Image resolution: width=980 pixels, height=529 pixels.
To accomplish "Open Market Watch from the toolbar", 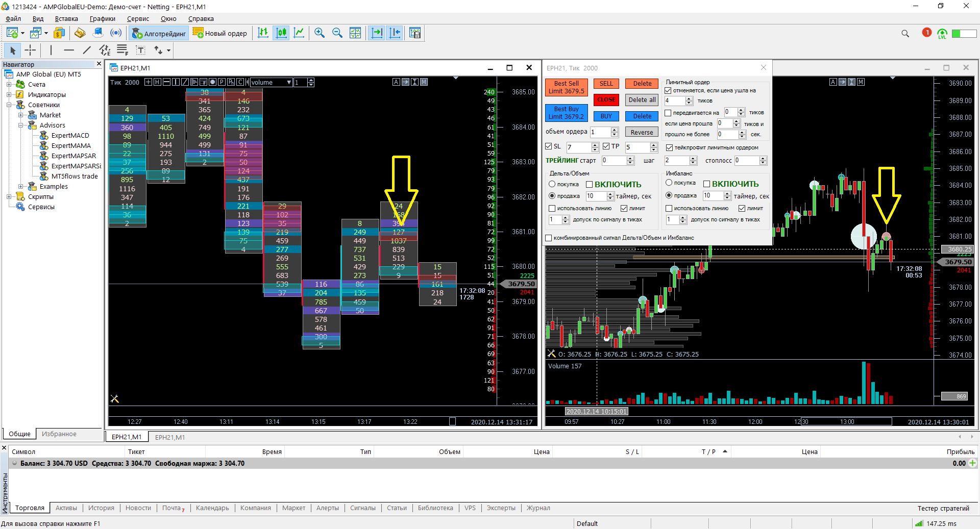I will tap(59, 33).
